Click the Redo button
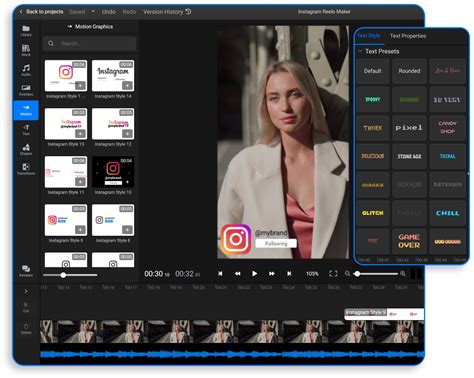 pos(129,12)
